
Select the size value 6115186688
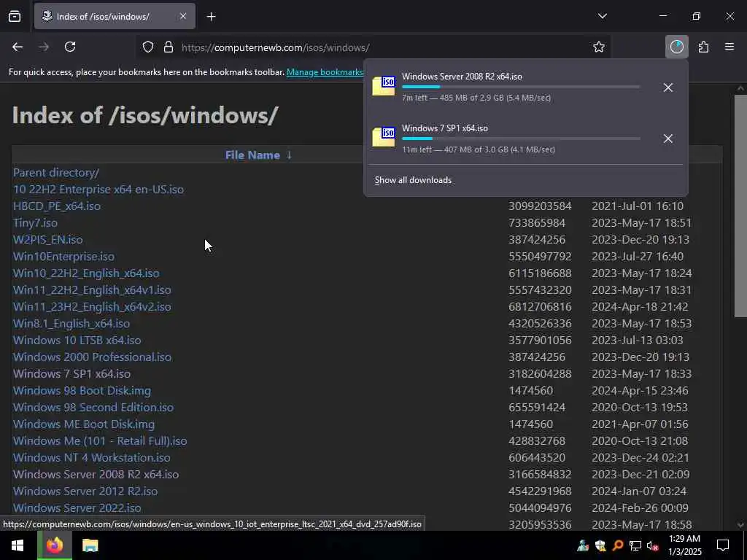tap(540, 273)
